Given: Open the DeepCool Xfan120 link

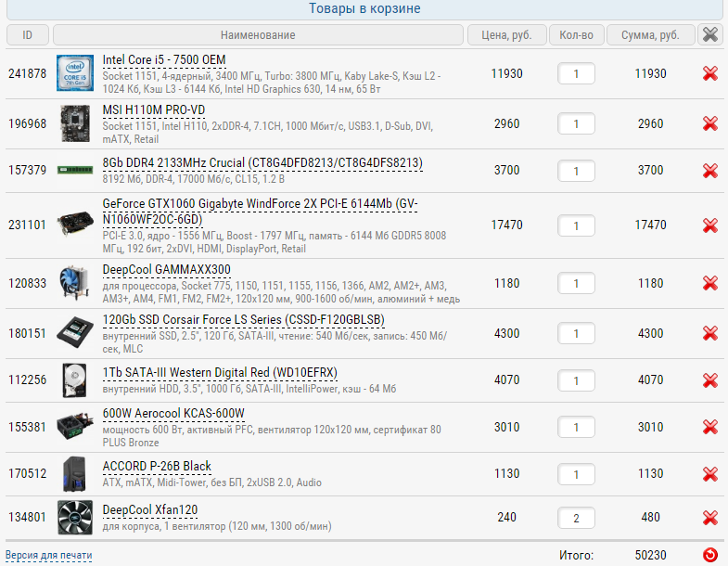Looking at the screenshot, I should point(150,510).
